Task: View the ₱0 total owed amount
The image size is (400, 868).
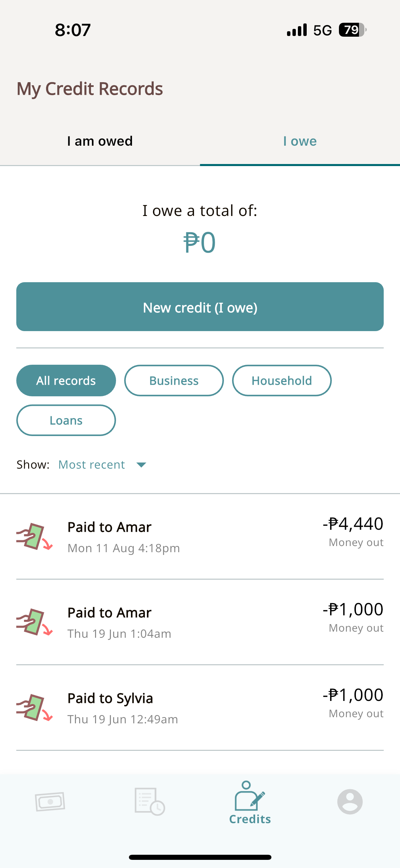Action: pyautogui.click(x=199, y=242)
